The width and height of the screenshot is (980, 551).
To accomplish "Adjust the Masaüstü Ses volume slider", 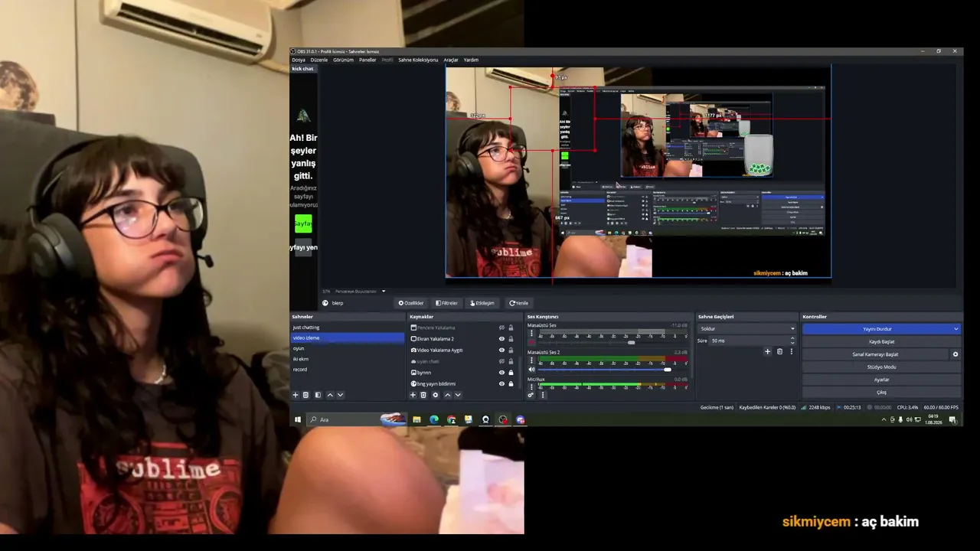I will [x=631, y=342].
